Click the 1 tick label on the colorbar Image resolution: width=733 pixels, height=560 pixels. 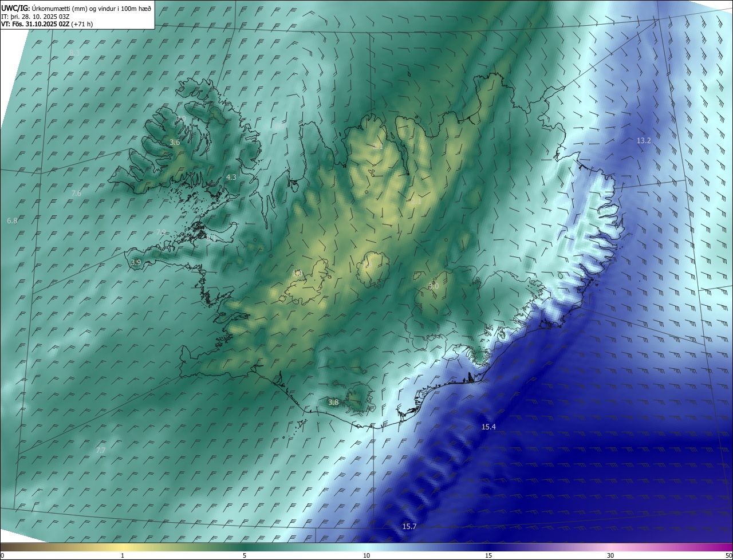tap(123, 556)
